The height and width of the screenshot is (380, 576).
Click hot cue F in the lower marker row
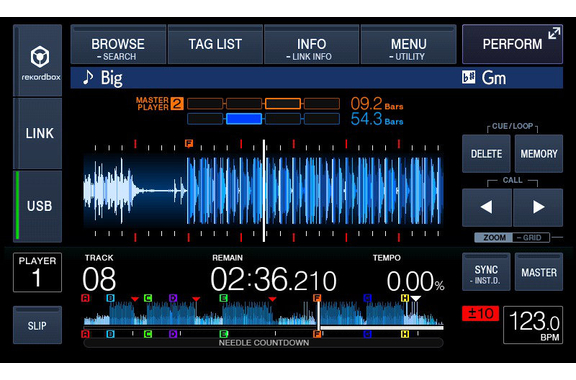[x=317, y=334]
